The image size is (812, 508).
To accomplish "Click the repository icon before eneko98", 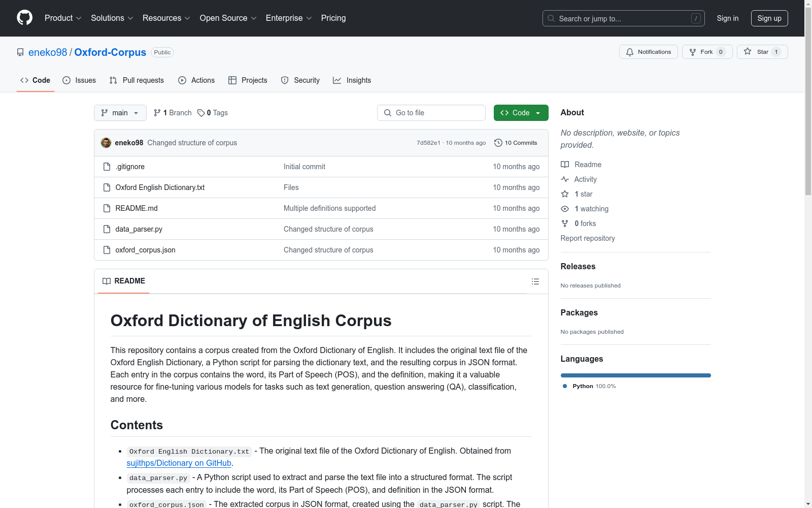I will click(20, 52).
